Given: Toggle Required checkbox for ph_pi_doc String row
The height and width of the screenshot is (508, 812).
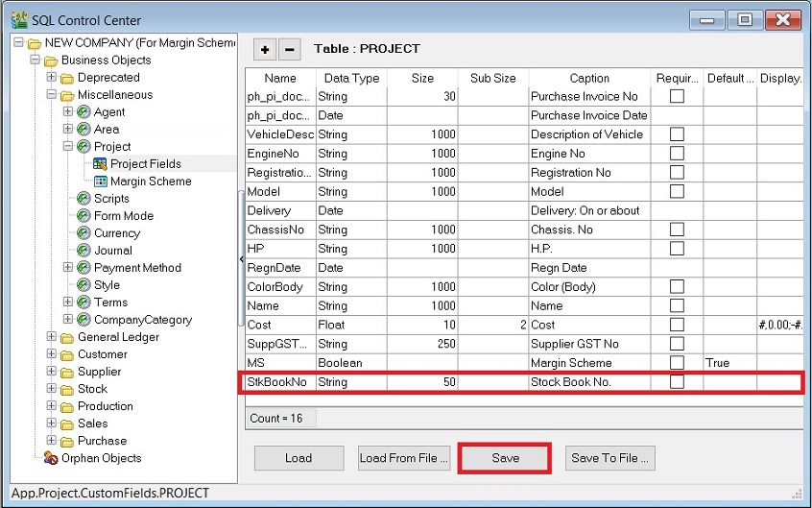Looking at the screenshot, I should (677, 96).
